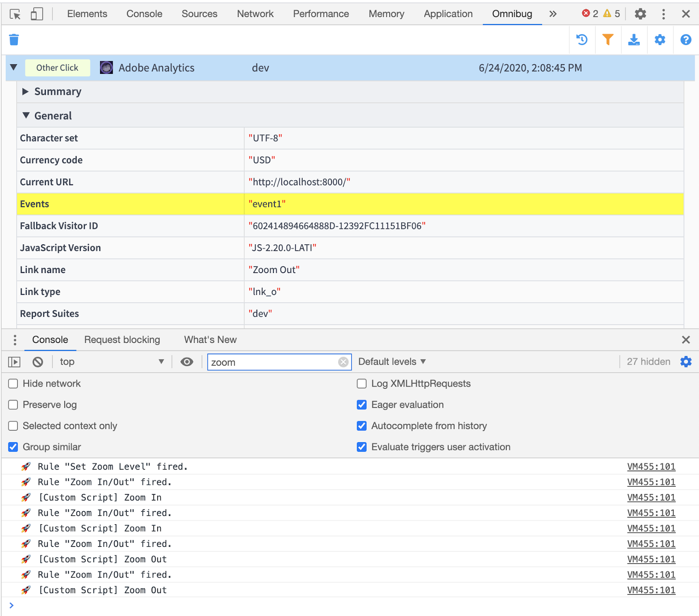Open the top DevTools Console tab

pyautogui.click(x=144, y=14)
